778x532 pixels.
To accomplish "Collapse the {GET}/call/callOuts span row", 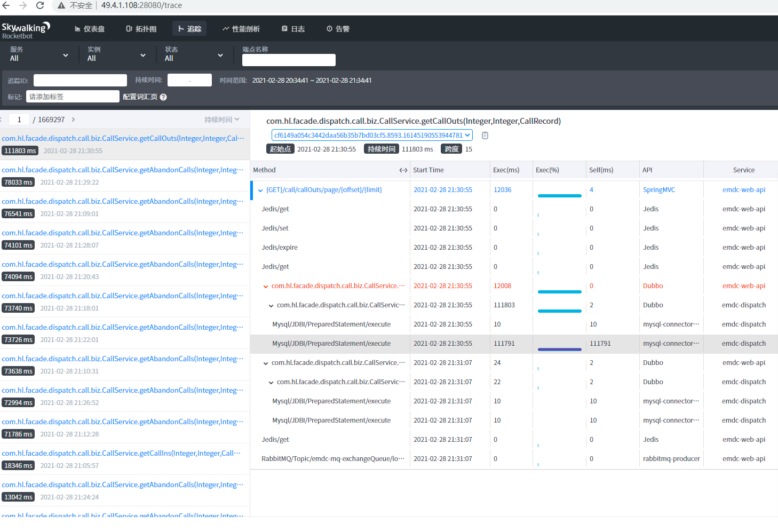I will (x=260, y=189).
